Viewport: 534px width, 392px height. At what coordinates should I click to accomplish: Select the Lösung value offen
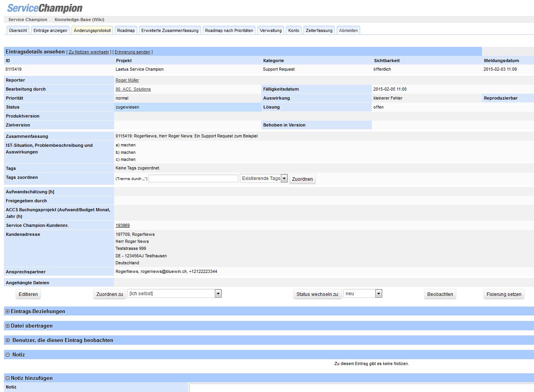coord(379,107)
